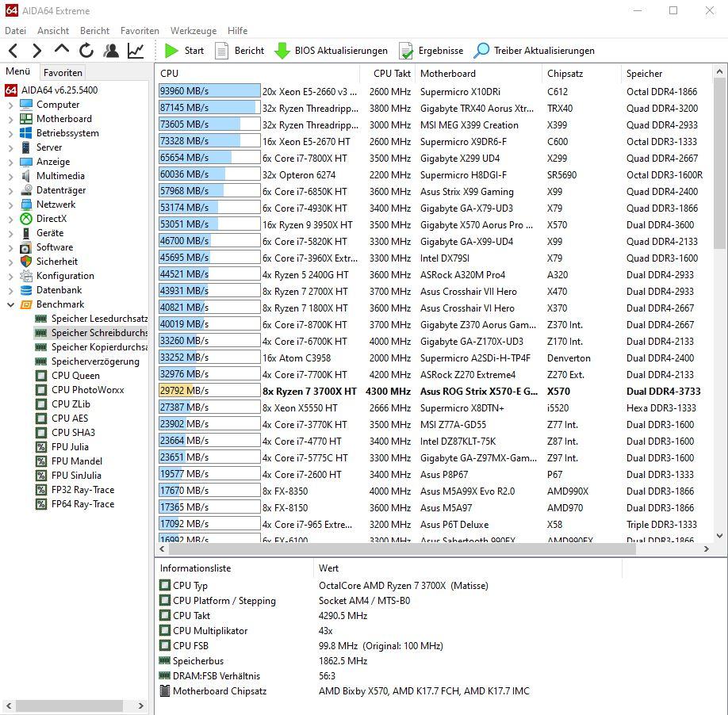
Task: Select the CPU Multiplikator info row
Action: tap(390, 630)
